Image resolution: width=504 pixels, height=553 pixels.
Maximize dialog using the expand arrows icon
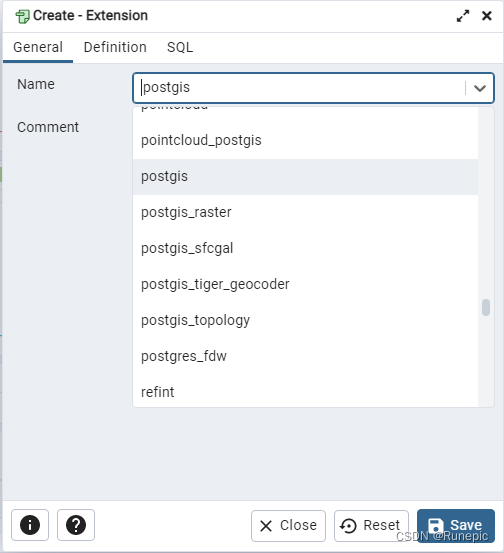[x=463, y=16]
